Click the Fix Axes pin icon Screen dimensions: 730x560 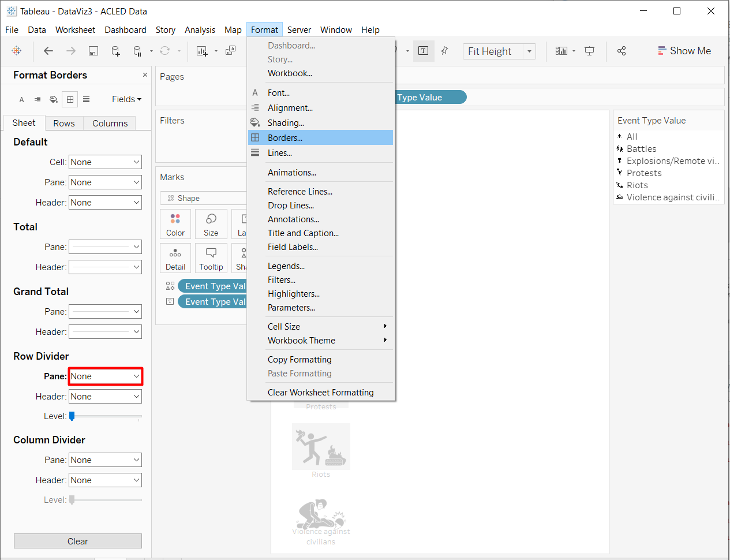pyautogui.click(x=444, y=51)
